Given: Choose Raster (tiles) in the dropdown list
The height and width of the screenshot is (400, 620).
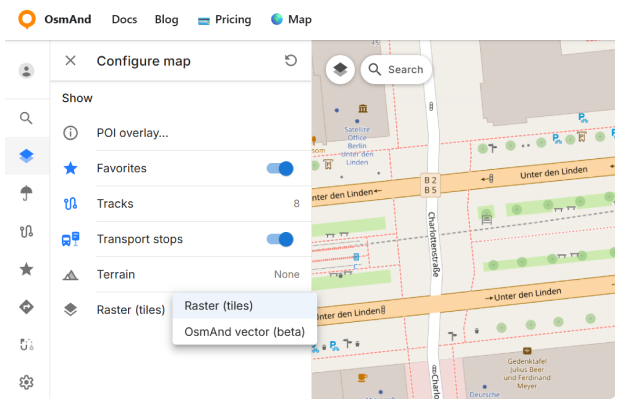Looking at the screenshot, I should point(245,306).
